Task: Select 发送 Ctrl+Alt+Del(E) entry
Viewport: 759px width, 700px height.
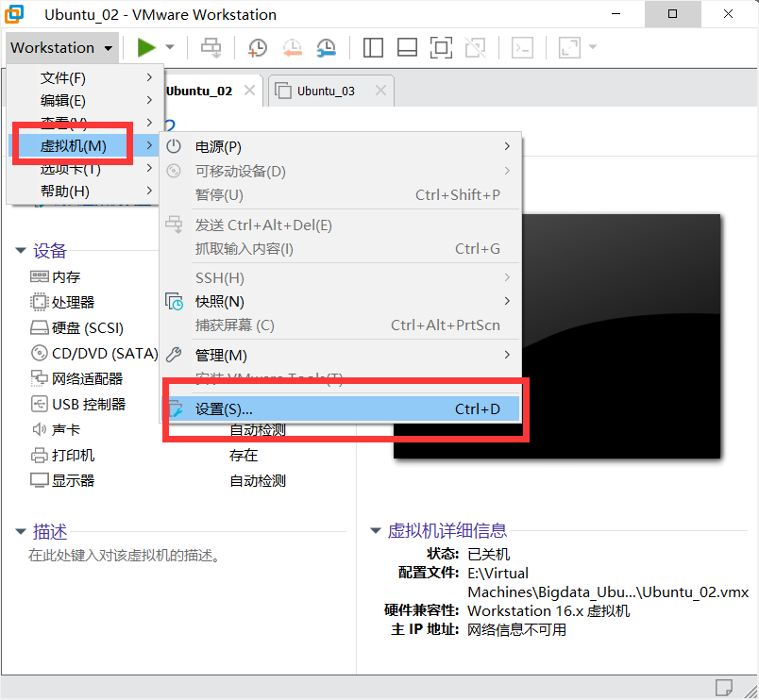Action: (341, 225)
